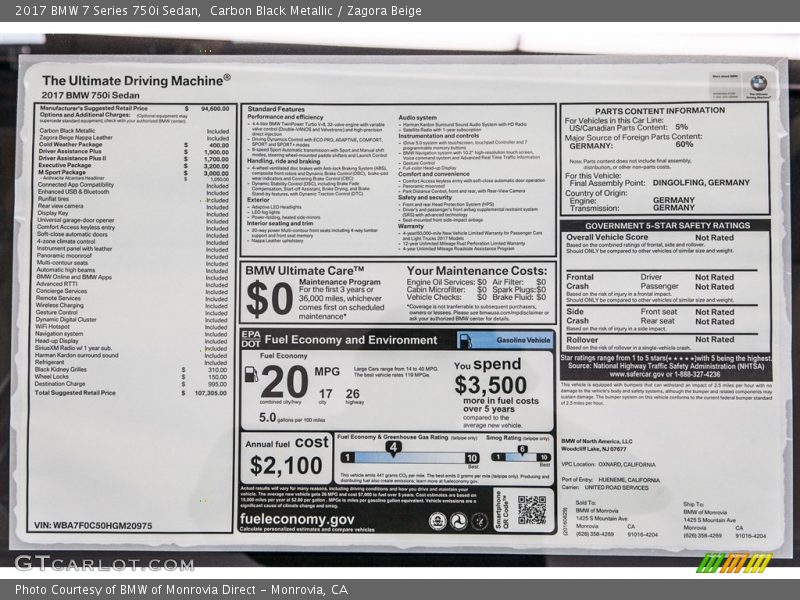This screenshot has width=800, height=600.
Task: Click the Smog Rating marker showing 6
Action: point(522,450)
